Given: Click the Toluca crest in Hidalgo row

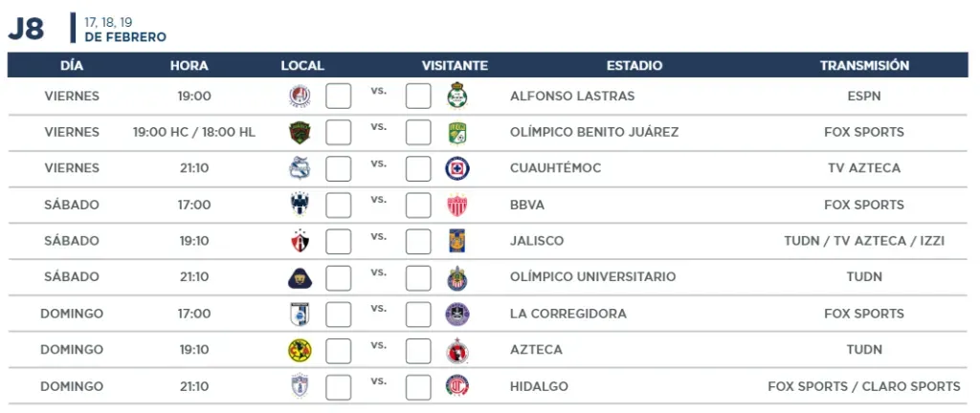Looking at the screenshot, I should (x=457, y=386).
